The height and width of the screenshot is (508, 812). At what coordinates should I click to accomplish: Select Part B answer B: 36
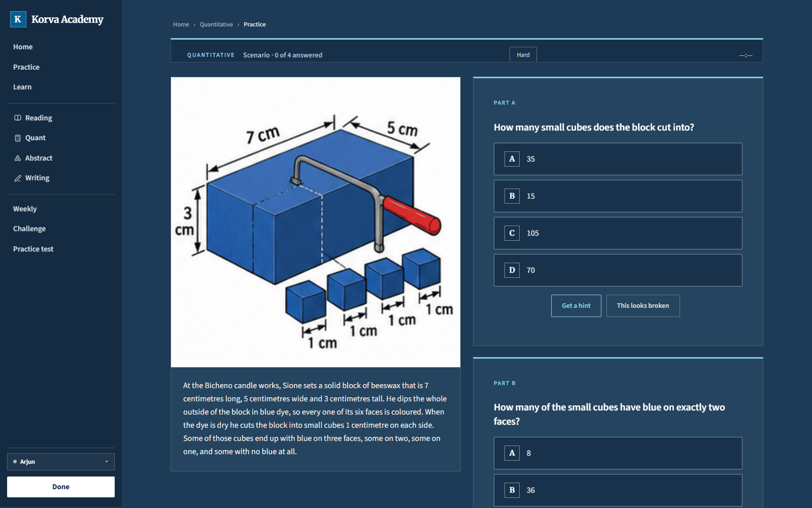[x=618, y=490]
